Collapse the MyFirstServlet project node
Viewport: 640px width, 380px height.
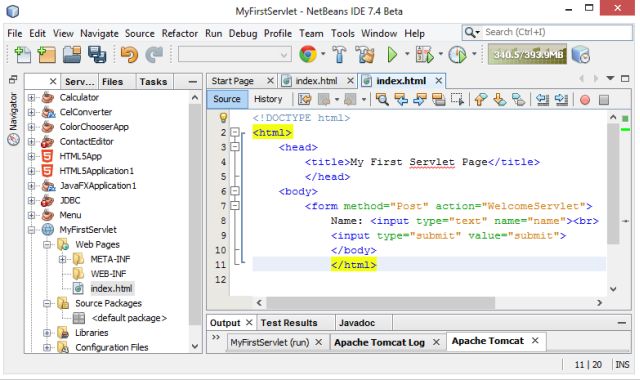click(x=31, y=230)
